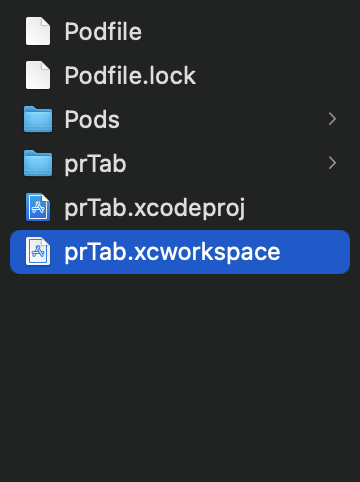This screenshot has height=482, width=360.
Task: Select the Podfile.lock file name
Action: click(130, 75)
